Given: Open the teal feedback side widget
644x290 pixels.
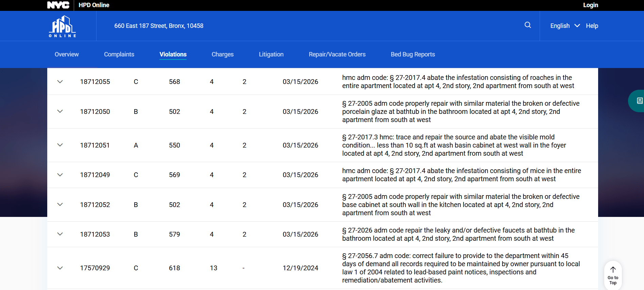Looking at the screenshot, I should [638, 101].
